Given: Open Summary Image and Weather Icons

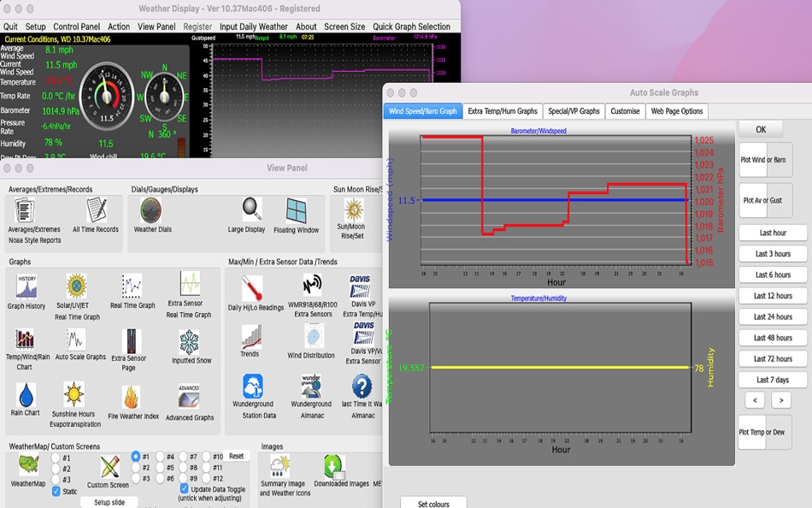Looking at the screenshot, I should (279, 467).
